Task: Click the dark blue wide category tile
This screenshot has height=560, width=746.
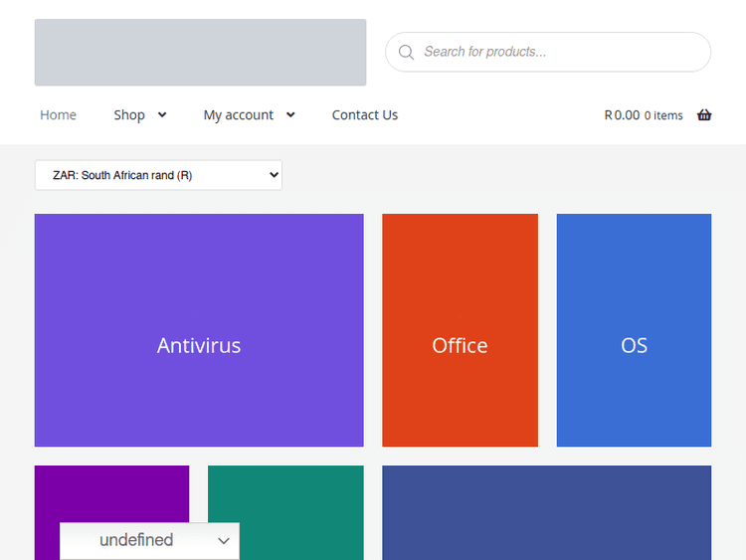Action: tap(546, 512)
